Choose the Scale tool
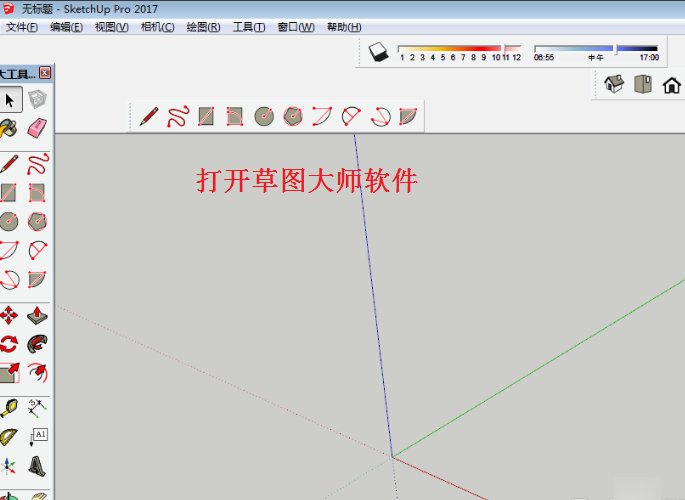Image resolution: width=685 pixels, height=500 pixels. click(x=10, y=372)
